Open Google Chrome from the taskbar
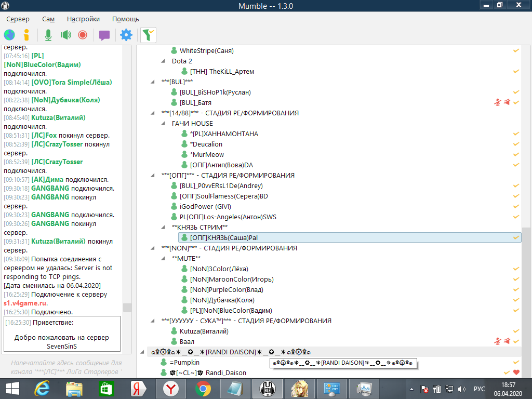The height and width of the screenshot is (399, 532). pos(203,388)
